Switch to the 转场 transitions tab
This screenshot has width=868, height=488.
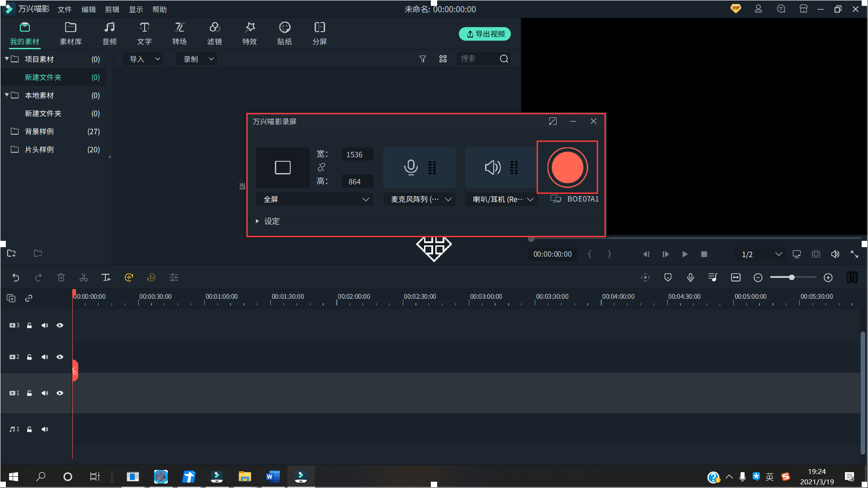click(x=179, y=33)
